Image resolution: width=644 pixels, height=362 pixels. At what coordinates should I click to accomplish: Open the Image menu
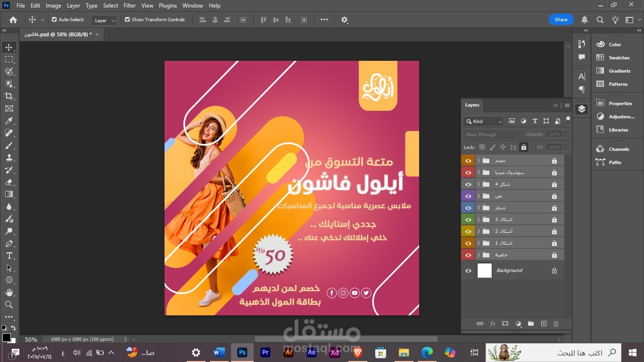53,6
